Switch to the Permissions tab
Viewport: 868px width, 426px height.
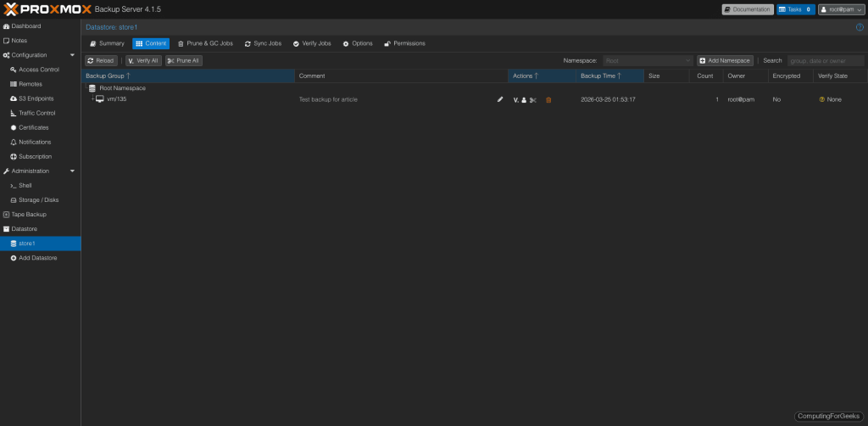pyautogui.click(x=404, y=44)
